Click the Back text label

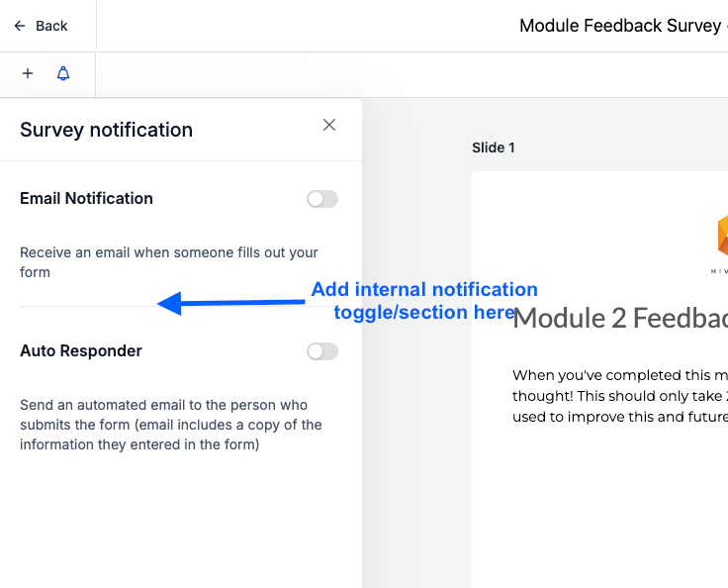click(x=51, y=26)
